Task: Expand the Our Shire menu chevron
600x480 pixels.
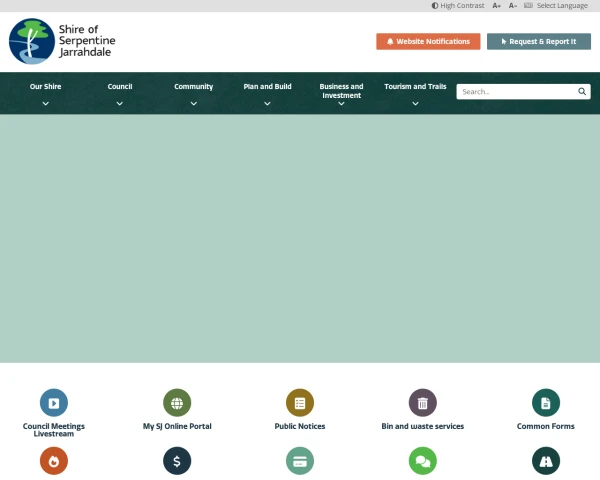Action: 45,103
